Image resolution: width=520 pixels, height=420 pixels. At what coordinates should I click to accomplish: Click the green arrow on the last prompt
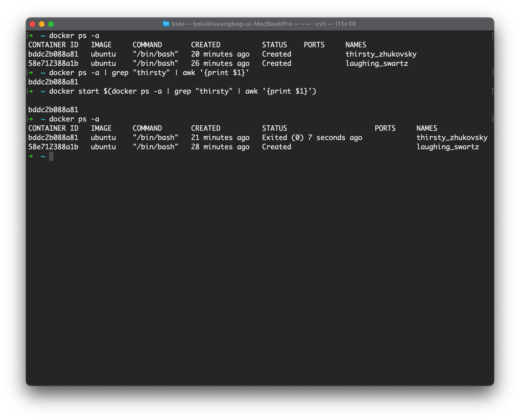(31, 156)
